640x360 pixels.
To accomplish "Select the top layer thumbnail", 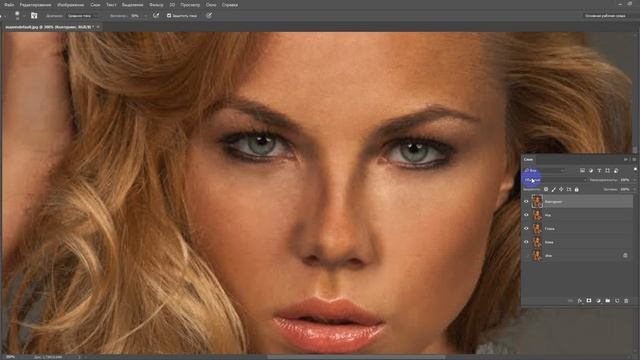I will (537, 201).
